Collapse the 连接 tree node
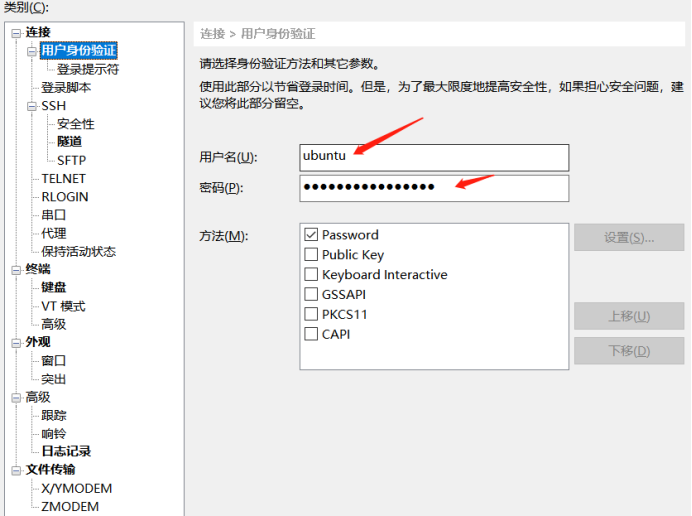 point(16,33)
